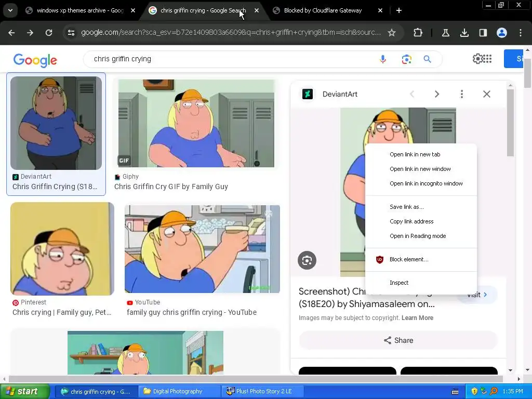
Task: Open Chrome Labs flask icon
Action: pos(445,33)
